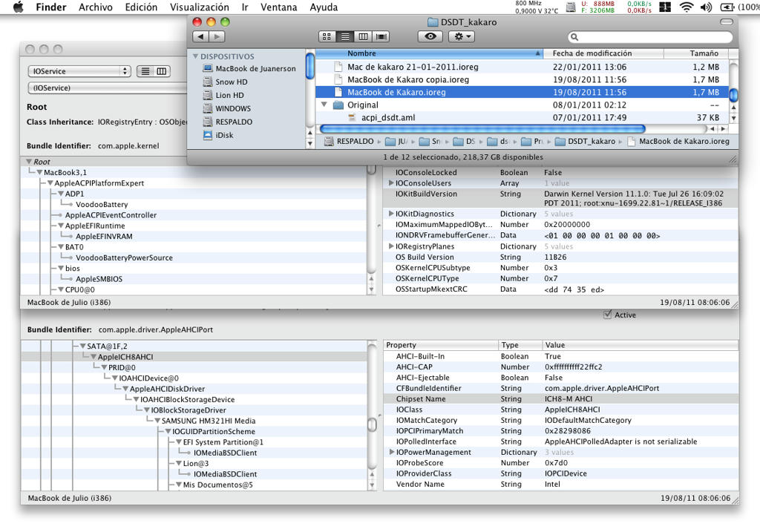Switch Finder to Cover Flow view
The width and height of the screenshot is (760, 532).
(381, 36)
